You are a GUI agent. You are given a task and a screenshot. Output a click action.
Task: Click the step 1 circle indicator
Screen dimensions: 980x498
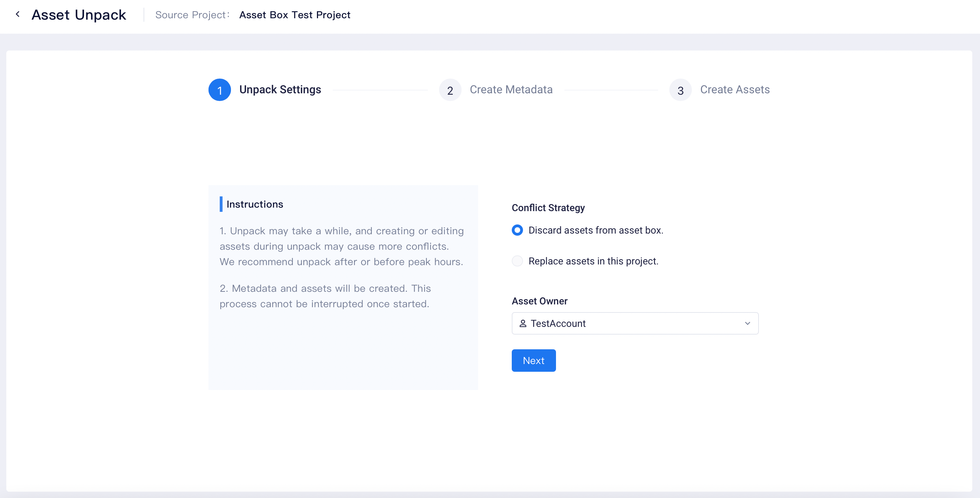(x=219, y=90)
